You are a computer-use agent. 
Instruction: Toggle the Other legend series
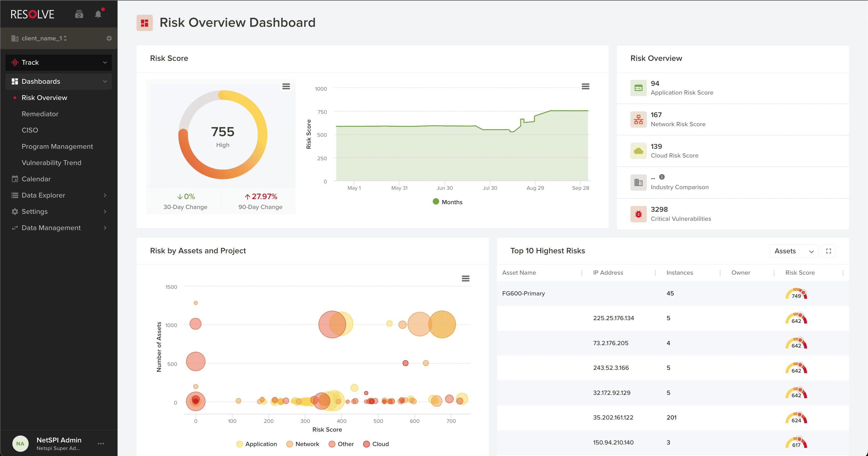click(341, 444)
